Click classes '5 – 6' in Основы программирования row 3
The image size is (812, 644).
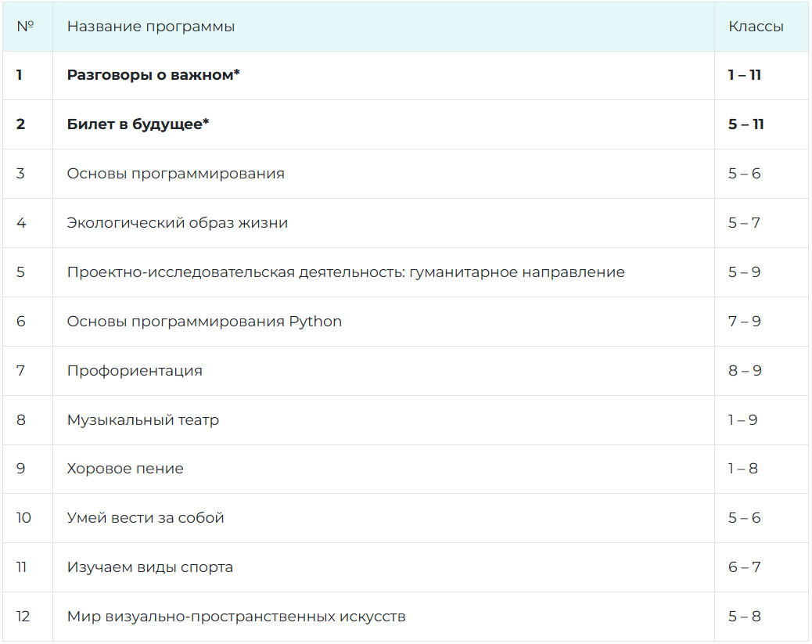744,173
